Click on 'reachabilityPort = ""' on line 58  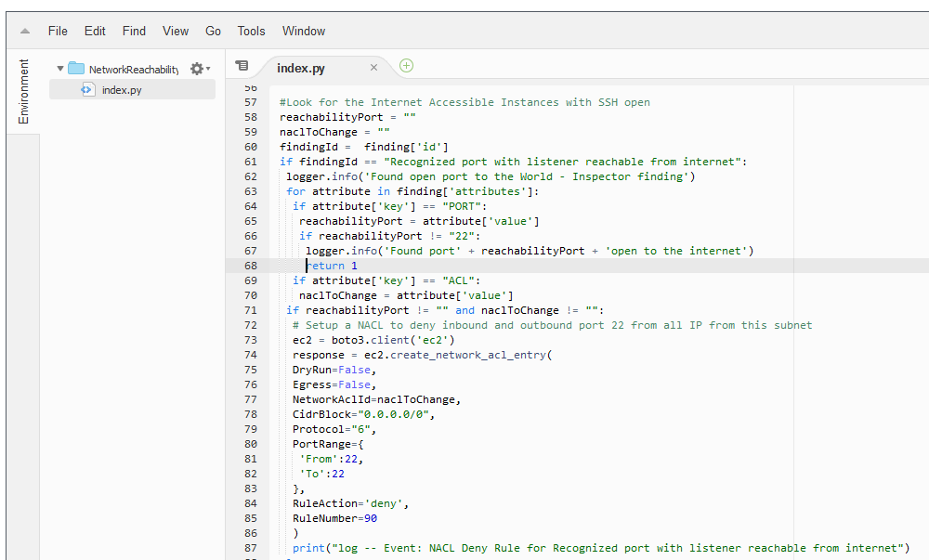click(347, 117)
